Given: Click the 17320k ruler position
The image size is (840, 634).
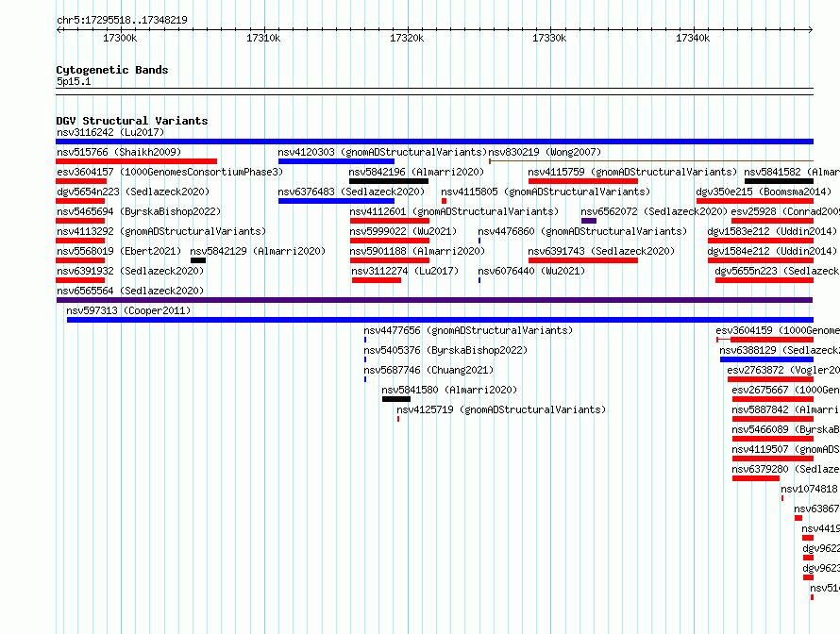Looking at the screenshot, I should pos(407,38).
